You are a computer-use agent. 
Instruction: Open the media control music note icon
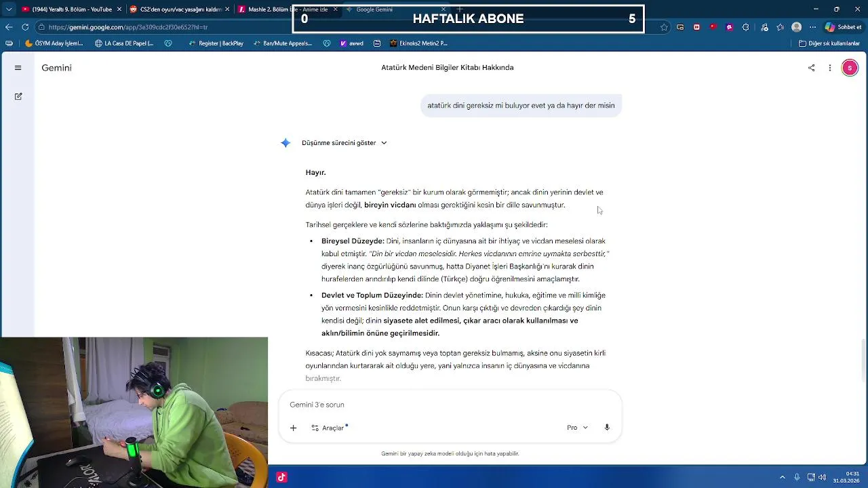click(x=764, y=27)
